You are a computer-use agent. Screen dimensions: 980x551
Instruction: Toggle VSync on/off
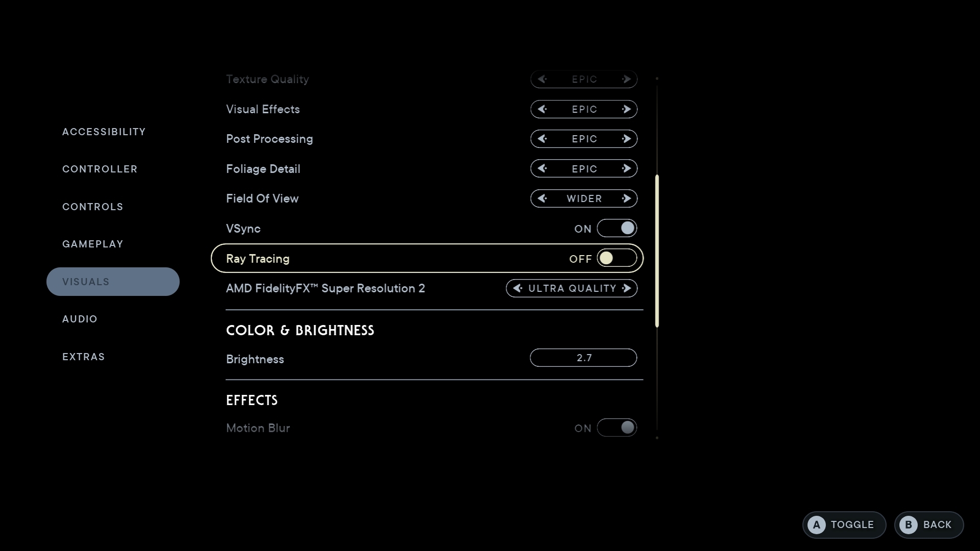click(x=617, y=228)
